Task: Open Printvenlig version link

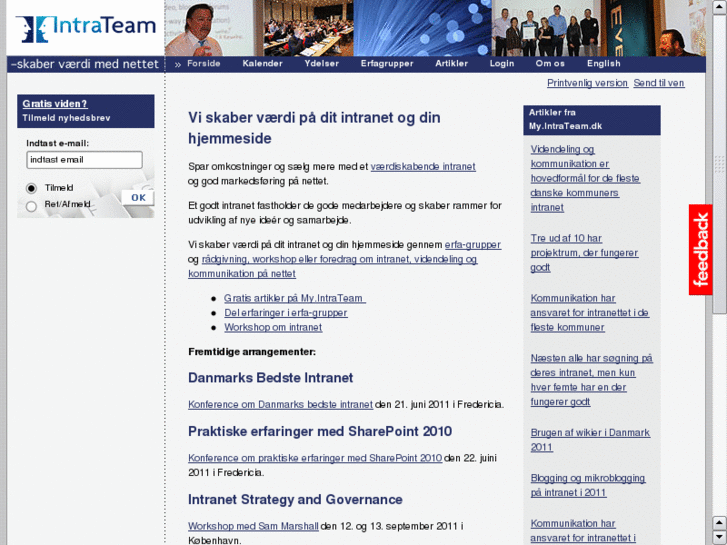Action: (587, 83)
